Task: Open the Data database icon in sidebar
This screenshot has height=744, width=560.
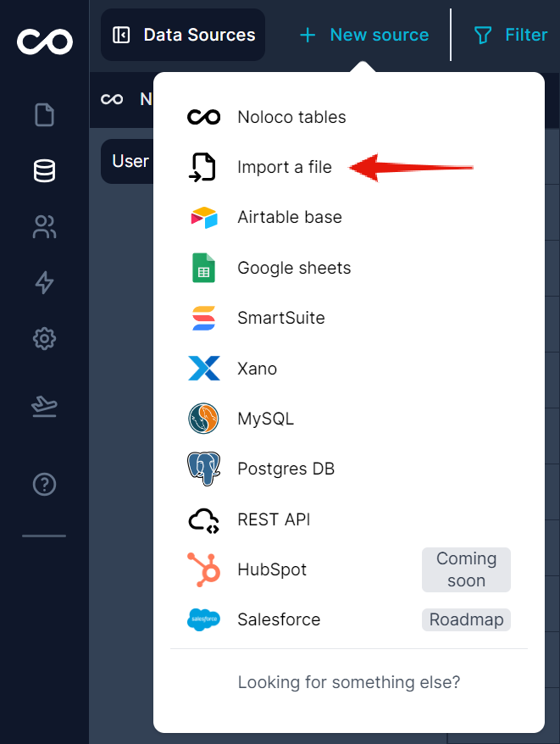Action: click(x=44, y=170)
